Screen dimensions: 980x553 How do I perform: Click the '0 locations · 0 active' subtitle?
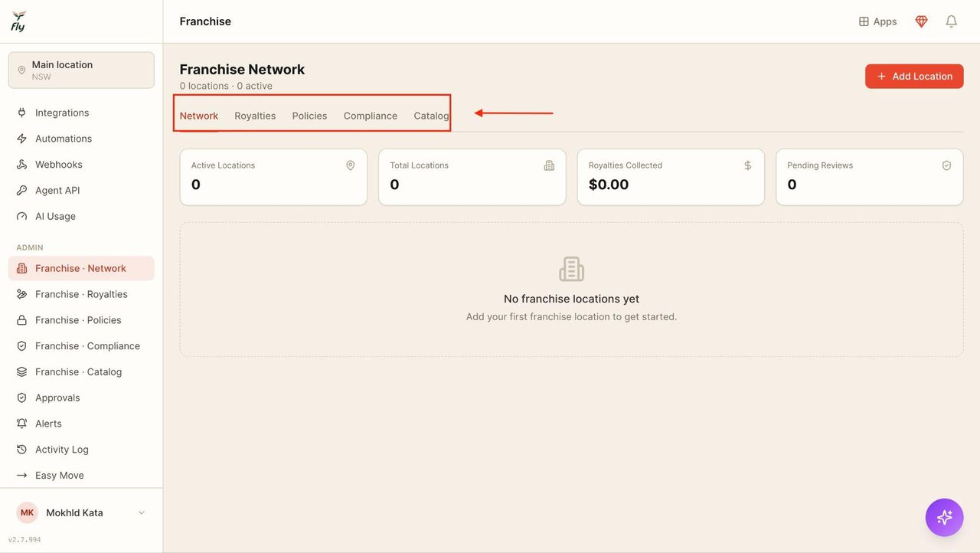(x=226, y=87)
